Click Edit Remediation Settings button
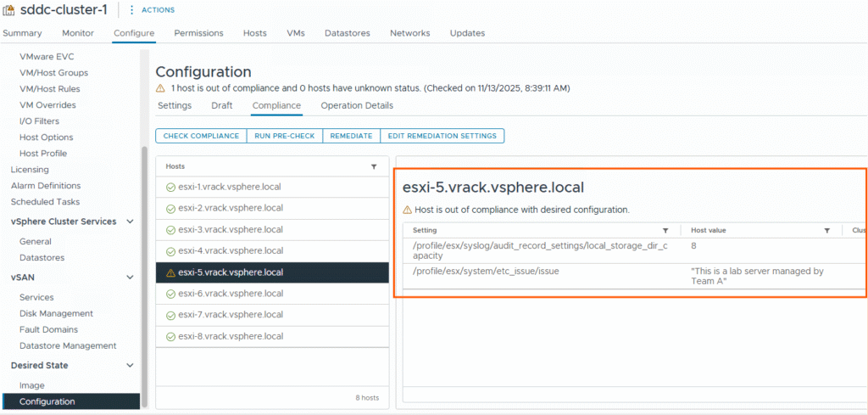Viewport: 868px width, 415px height. (x=442, y=136)
